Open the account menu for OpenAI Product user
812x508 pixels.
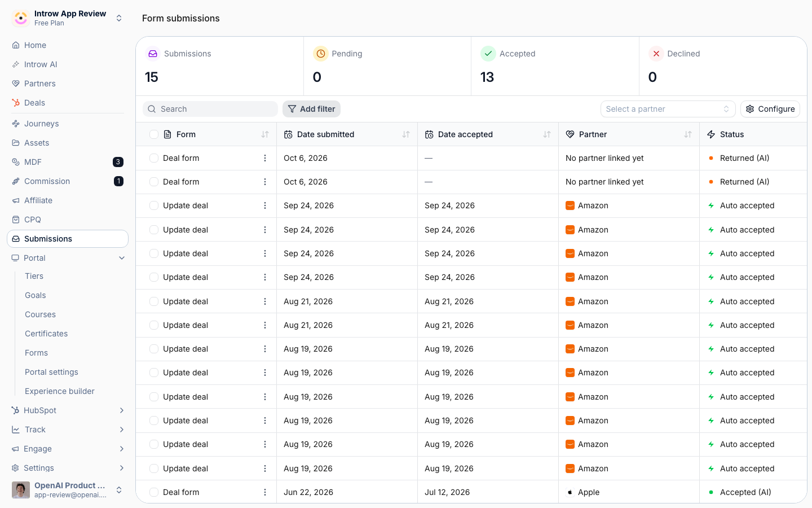(x=68, y=490)
